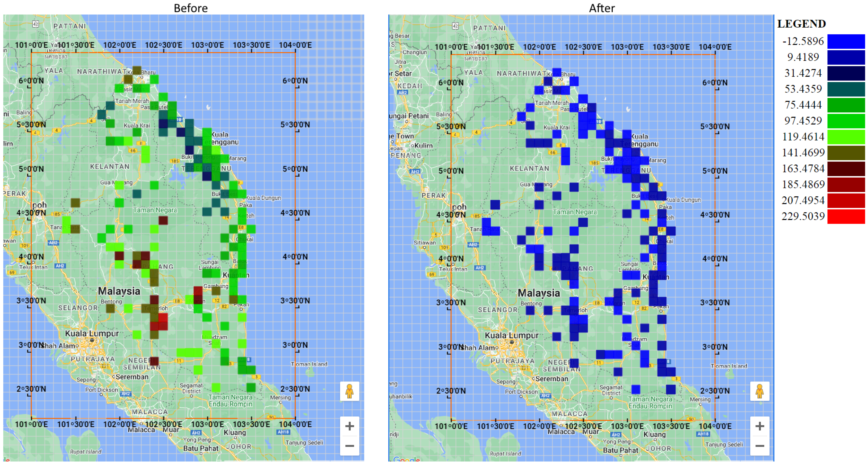868x466 pixels.
Task: Click AH18 highway shield on After map
Action: click(703, 434)
